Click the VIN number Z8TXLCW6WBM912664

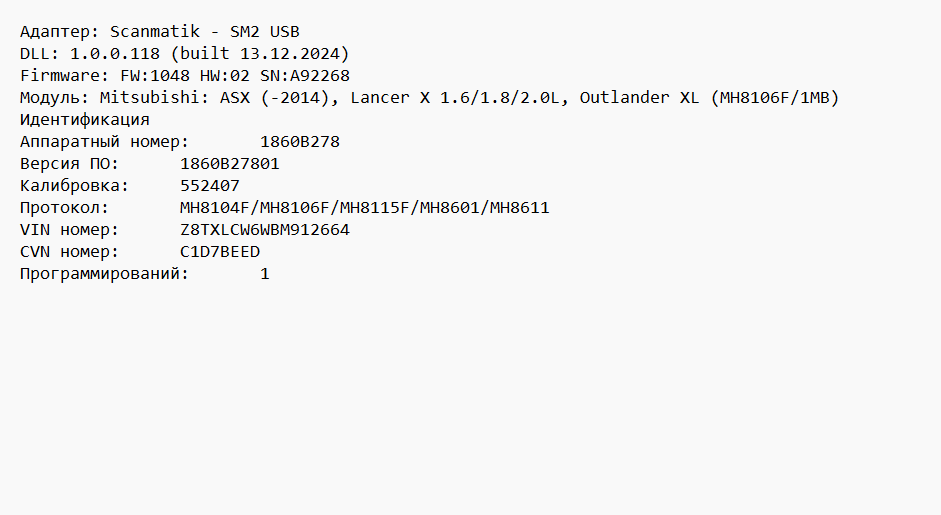[x=265, y=230]
